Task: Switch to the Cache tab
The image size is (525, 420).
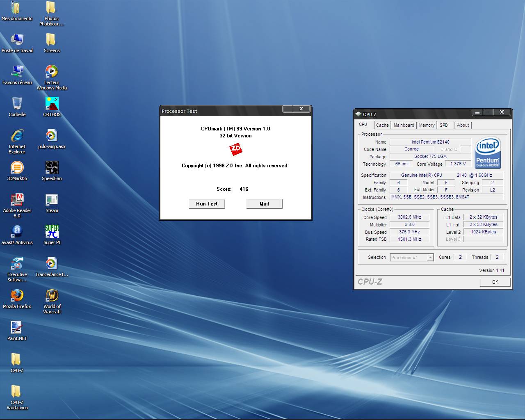Action: [382, 126]
